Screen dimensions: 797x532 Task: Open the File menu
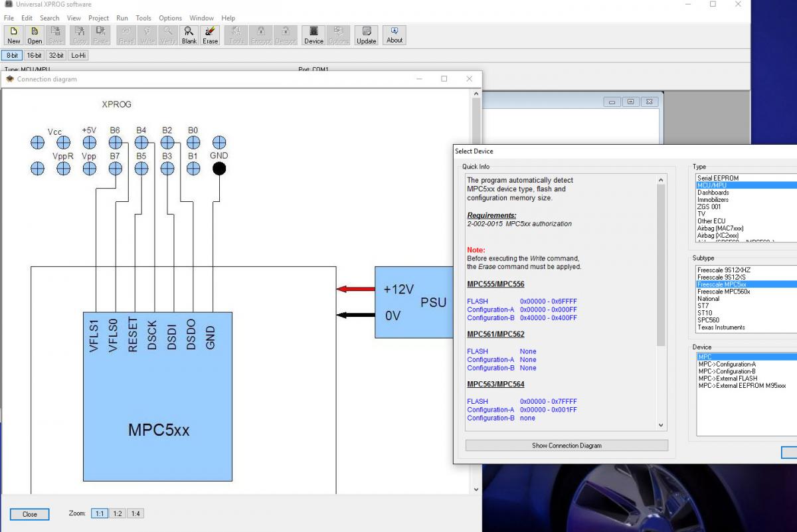[x=9, y=18]
